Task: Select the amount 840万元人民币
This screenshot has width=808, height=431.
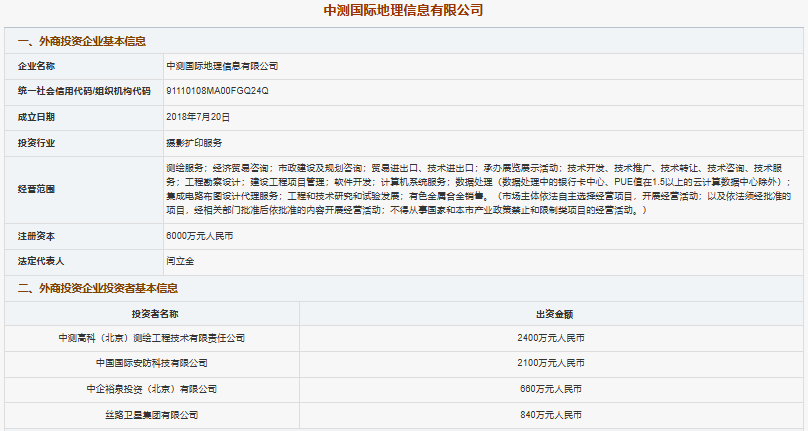Action: pos(551,415)
